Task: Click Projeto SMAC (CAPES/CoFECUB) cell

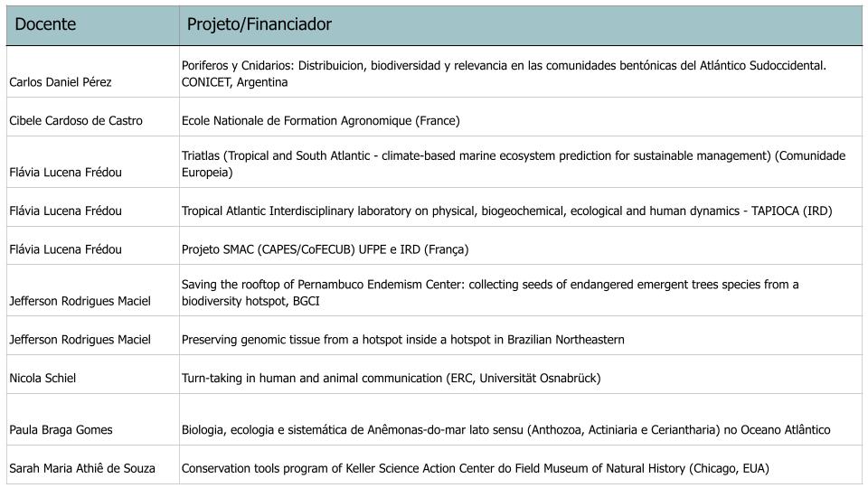Action: [x=325, y=249]
